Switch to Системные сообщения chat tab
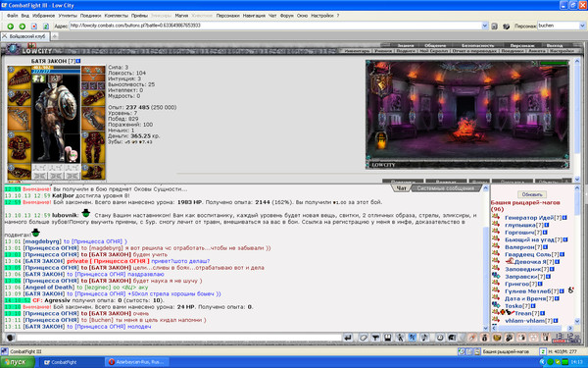The height and width of the screenshot is (368, 588). coord(446,188)
